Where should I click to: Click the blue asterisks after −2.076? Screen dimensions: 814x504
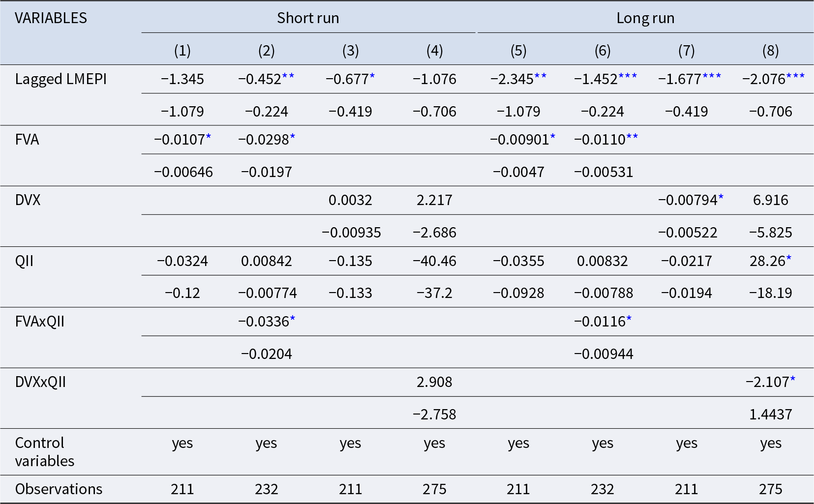pos(795,76)
